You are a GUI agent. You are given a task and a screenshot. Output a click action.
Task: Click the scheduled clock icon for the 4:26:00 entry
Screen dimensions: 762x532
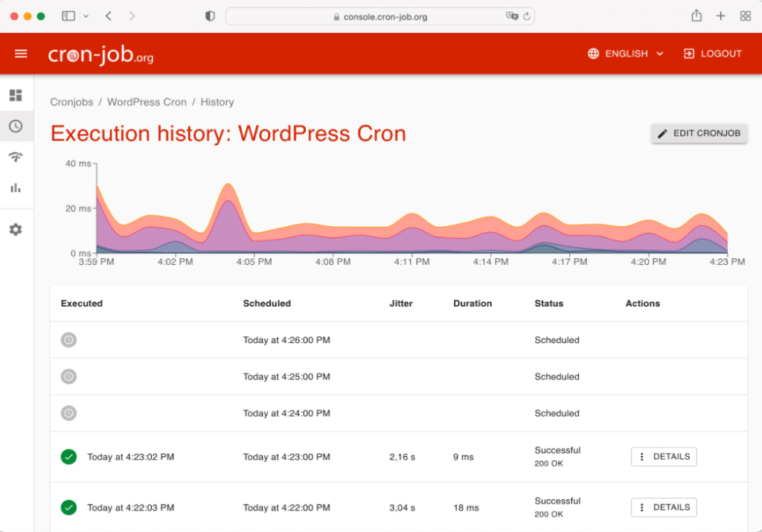click(x=68, y=340)
